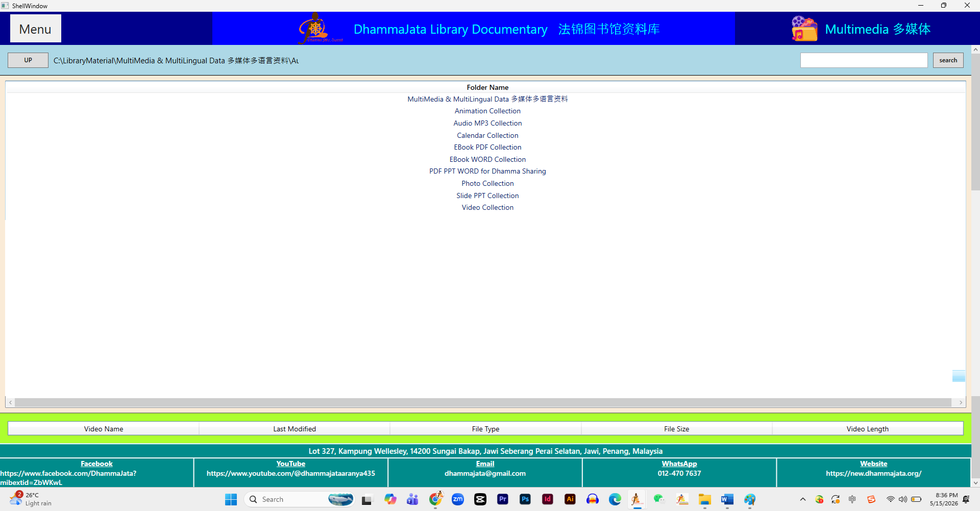Click the YouTube link in footer
Screen dimensions: 980x511
click(291, 464)
